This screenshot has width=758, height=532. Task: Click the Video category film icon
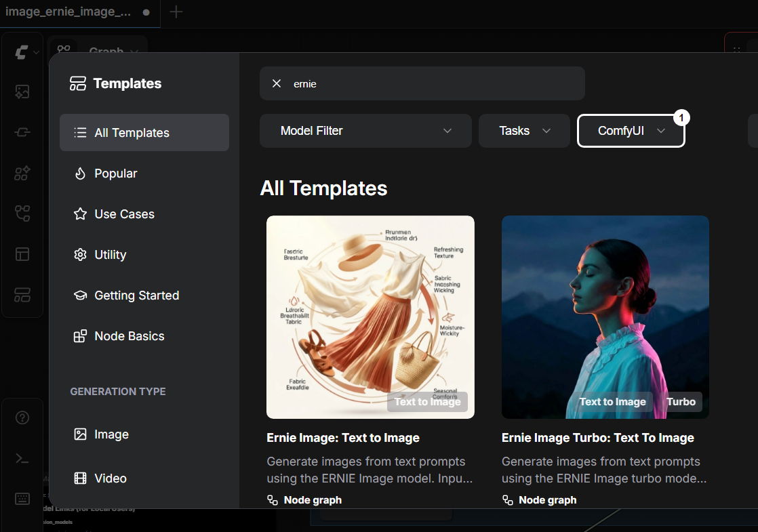click(80, 478)
